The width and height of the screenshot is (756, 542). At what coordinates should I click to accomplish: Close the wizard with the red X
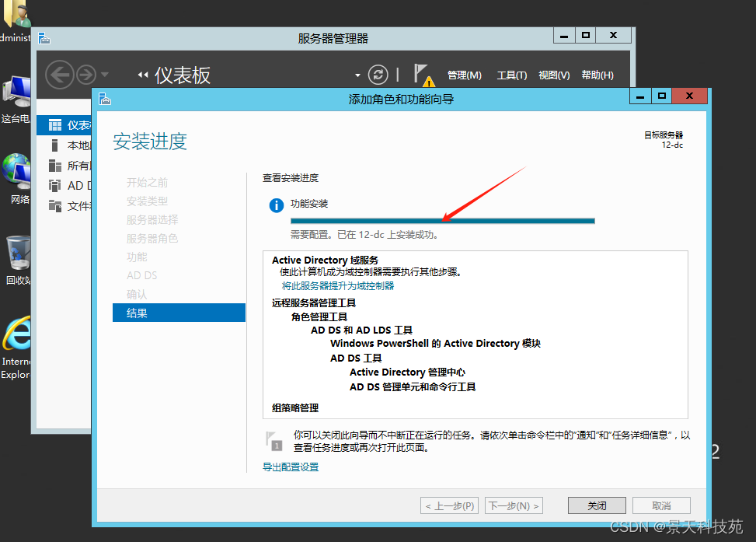[x=690, y=96]
